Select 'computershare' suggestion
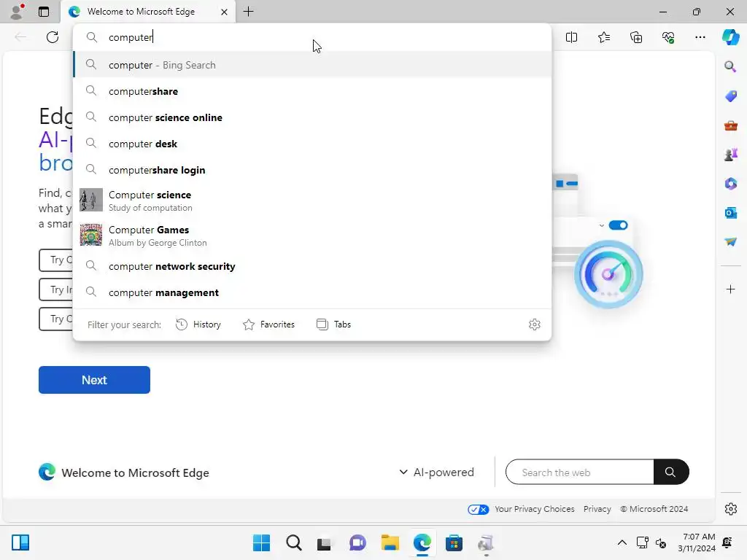 [312, 91]
